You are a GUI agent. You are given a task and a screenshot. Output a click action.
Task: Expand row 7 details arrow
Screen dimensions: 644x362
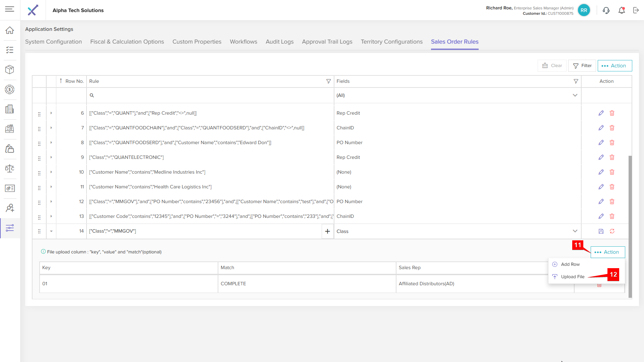point(51,128)
